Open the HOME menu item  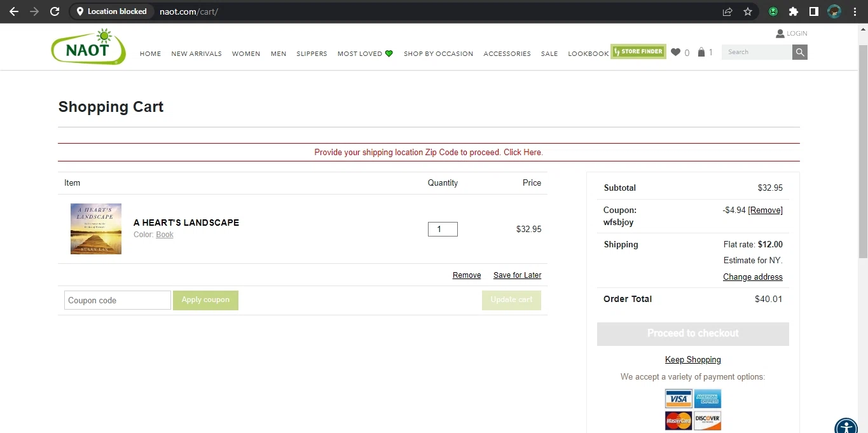[x=151, y=54]
